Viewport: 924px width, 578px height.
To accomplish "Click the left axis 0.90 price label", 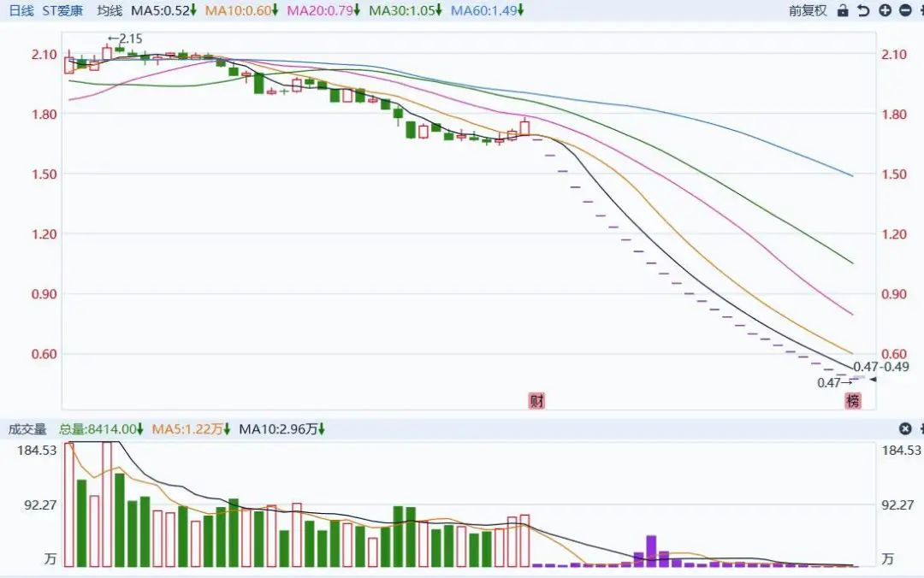I will (x=44, y=294).
